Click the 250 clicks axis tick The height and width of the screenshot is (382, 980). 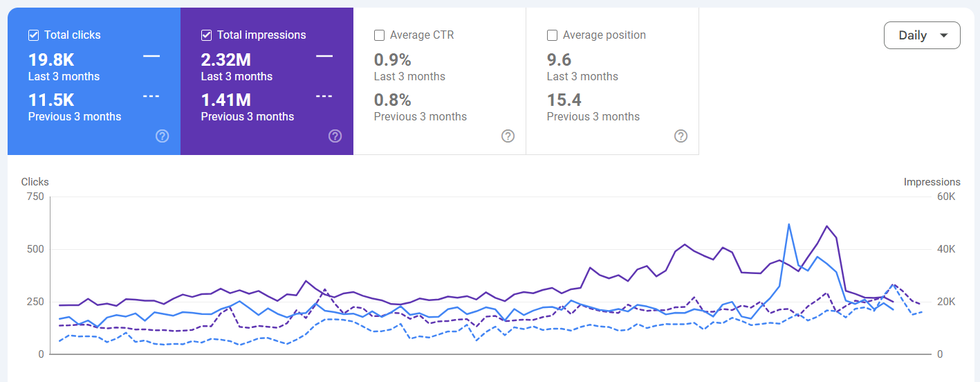[x=35, y=302]
